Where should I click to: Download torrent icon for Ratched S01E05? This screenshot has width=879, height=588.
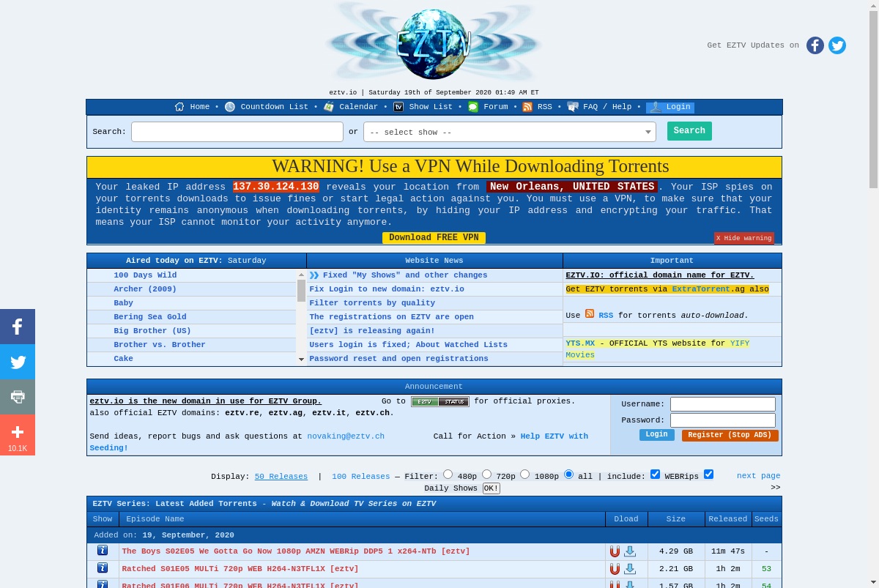tap(630, 569)
